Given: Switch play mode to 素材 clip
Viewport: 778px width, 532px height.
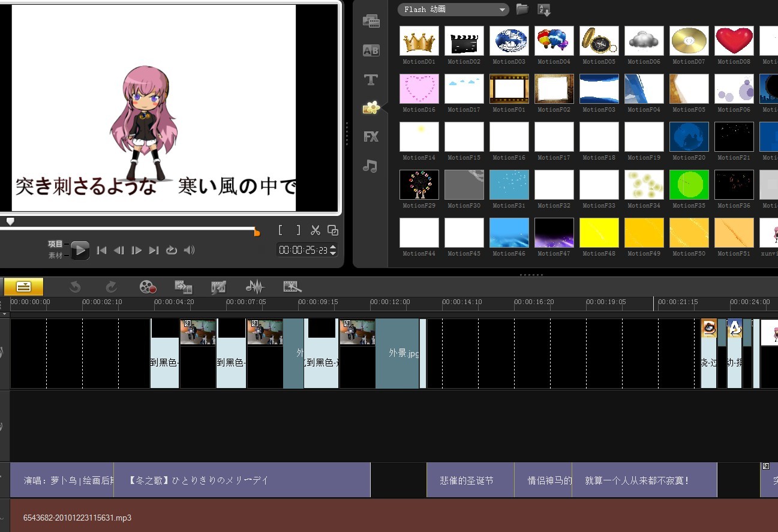Looking at the screenshot, I should point(55,256).
